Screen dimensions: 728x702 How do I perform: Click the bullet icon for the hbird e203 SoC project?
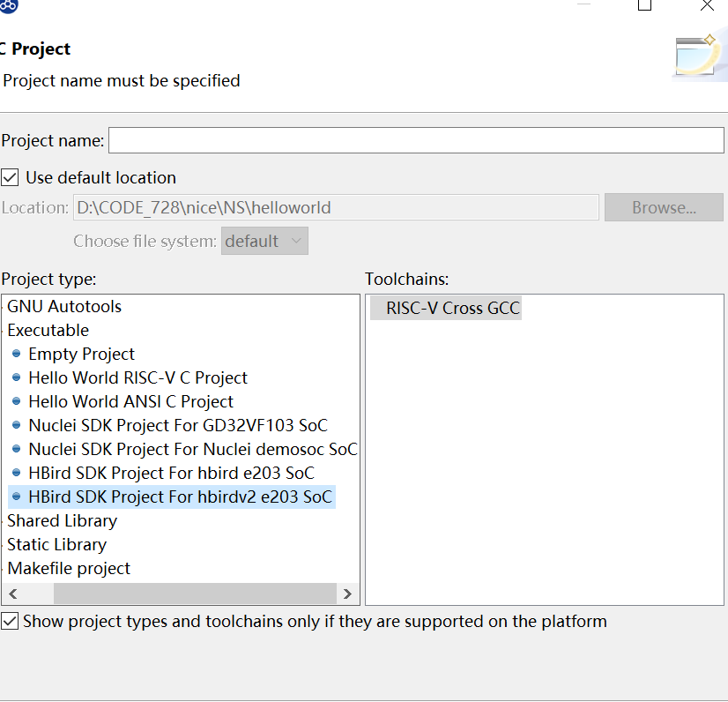coord(16,473)
